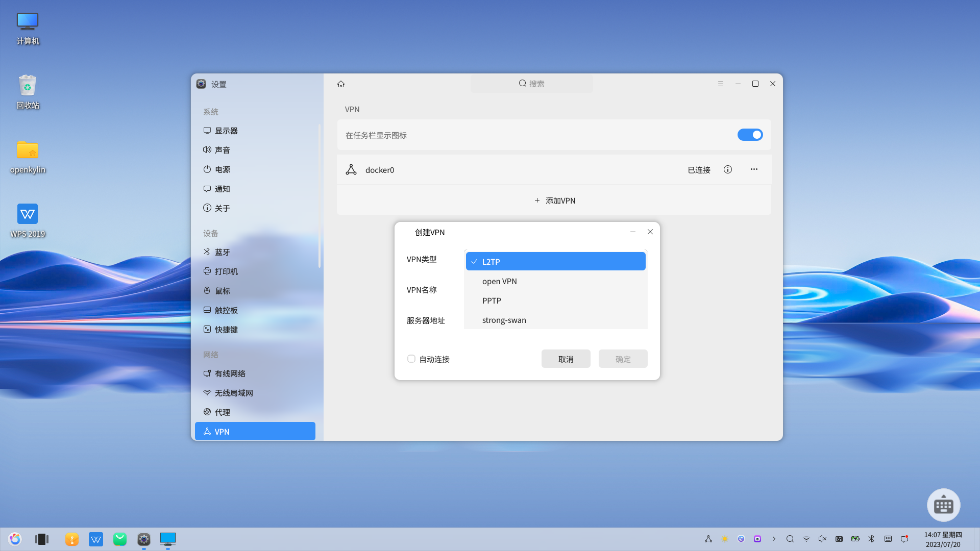Click the sidebar scrollbar in Settings
The height and width of the screenshot is (551, 980).
(x=320, y=196)
